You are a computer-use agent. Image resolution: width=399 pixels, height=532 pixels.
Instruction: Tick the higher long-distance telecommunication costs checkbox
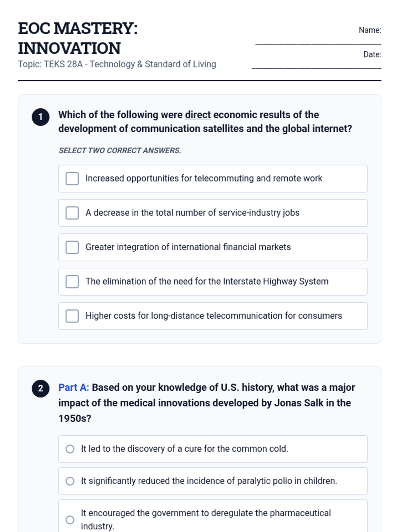[72, 316]
